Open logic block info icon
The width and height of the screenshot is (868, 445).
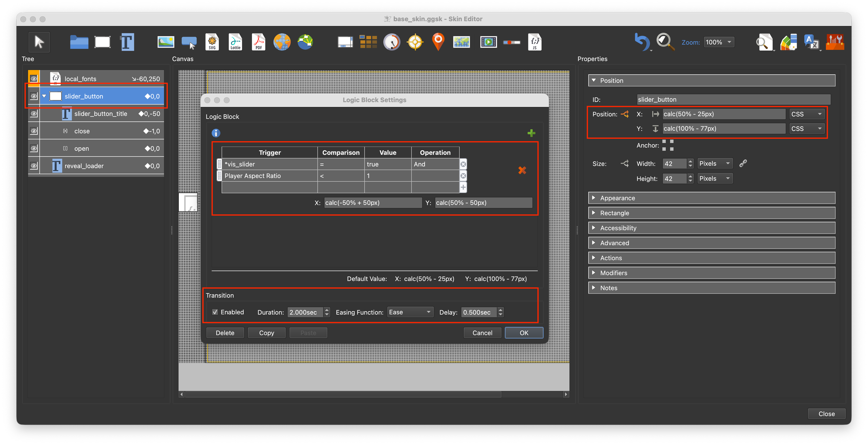216,133
